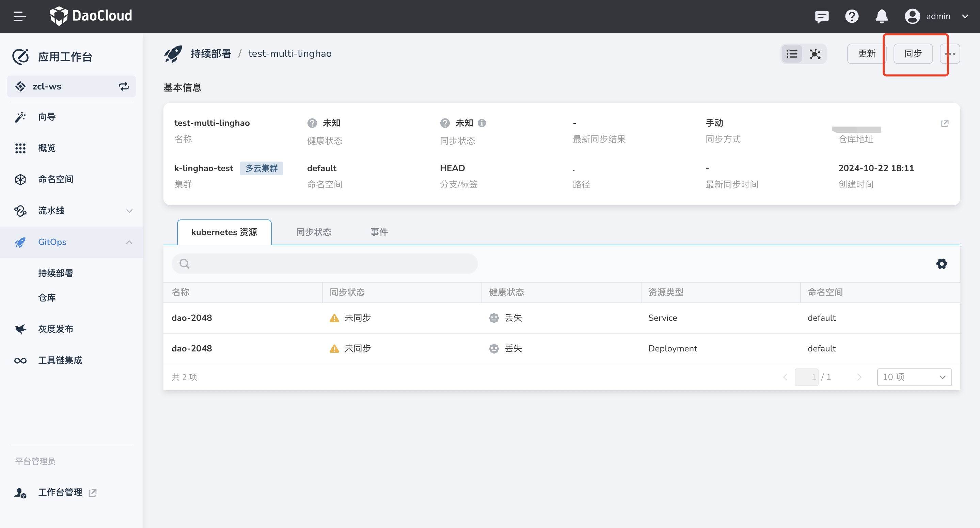Click sync status info icon
Image resolution: width=980 pixels, height=528 pixels.
point(481,123)
